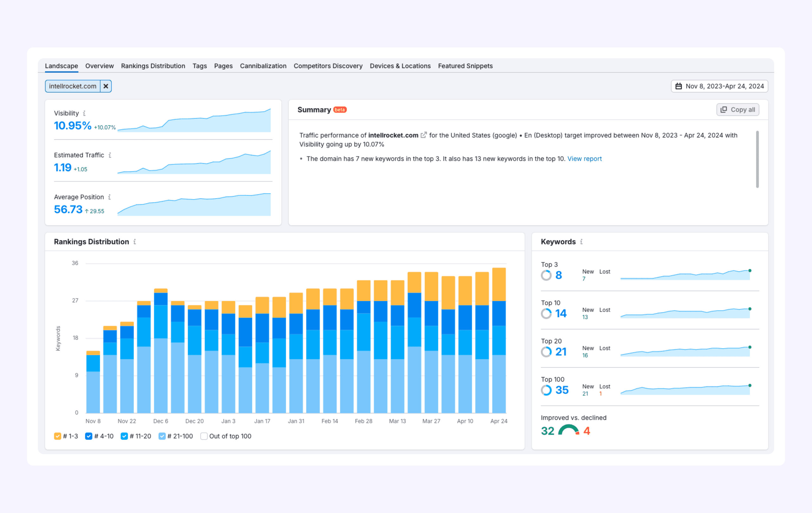Click the Estimated Traffic info icon
Viewport: 812px width, 513px height.
point(110,155)
